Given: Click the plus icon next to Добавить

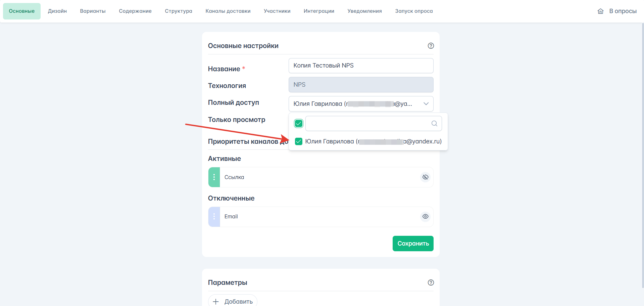Looking at the screenshot, I should point(216,302).
